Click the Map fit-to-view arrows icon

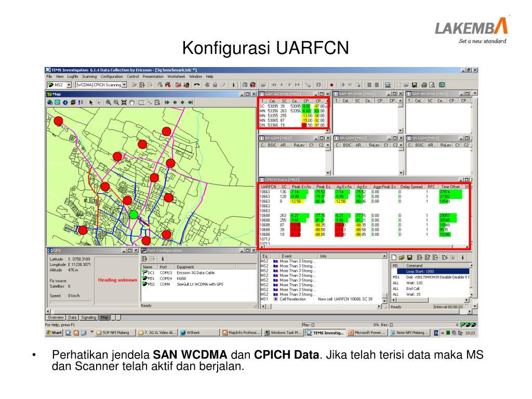[x=124, y=102]
